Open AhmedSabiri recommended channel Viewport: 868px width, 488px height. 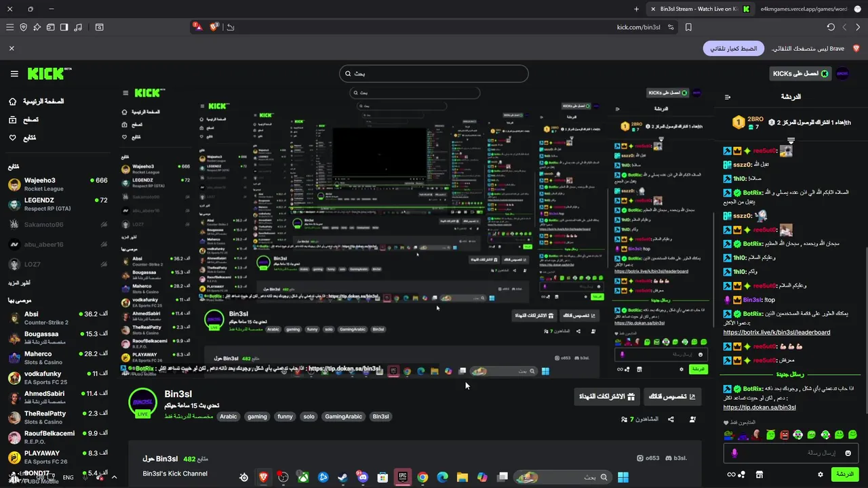pos(58,397)
